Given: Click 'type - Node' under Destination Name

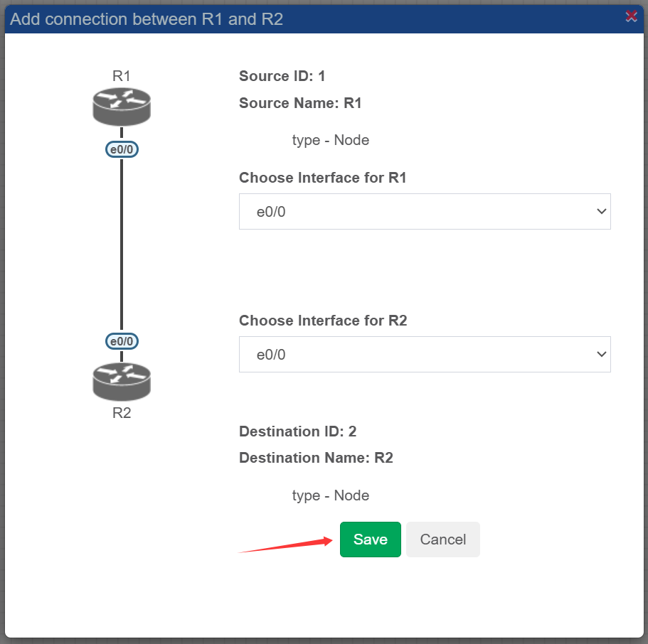Looking at the screenshot, I should [x=330, y=495].
